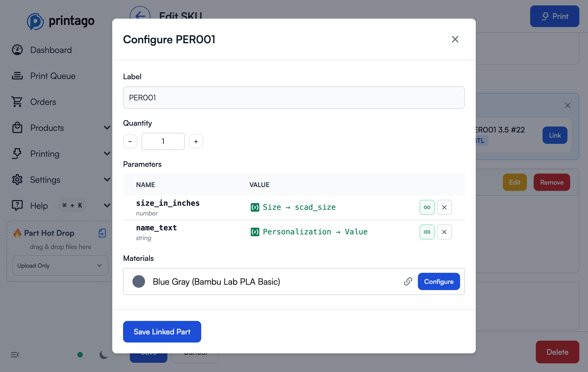Open the Dashboard page

click(x=51, y=50)
